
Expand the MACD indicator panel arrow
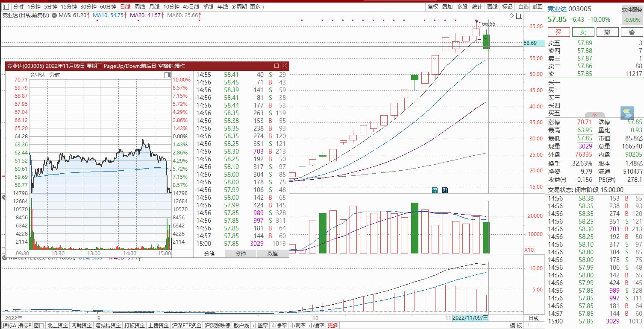pos(5,258)
